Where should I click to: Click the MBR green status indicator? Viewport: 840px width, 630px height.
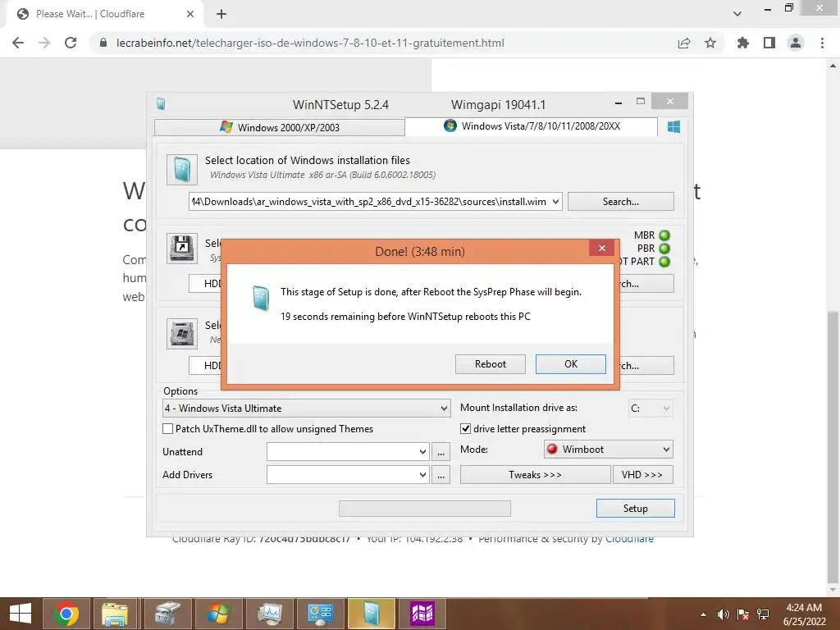[x=664, y=235]
